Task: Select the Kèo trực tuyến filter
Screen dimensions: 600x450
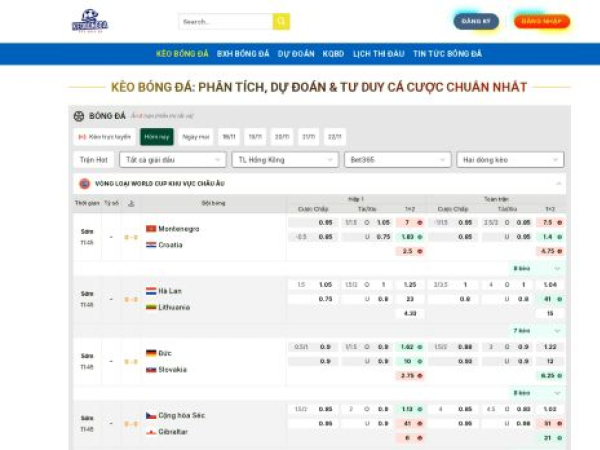Action: [x=105, y=136]
